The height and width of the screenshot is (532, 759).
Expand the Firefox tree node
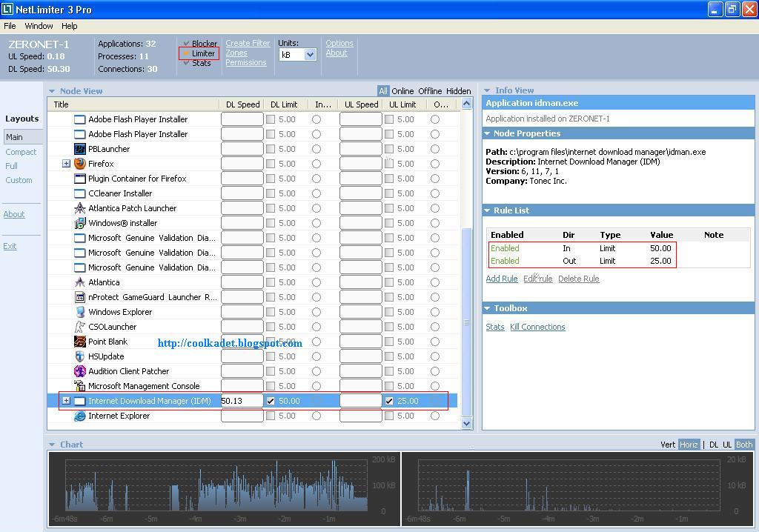[66, 164]
